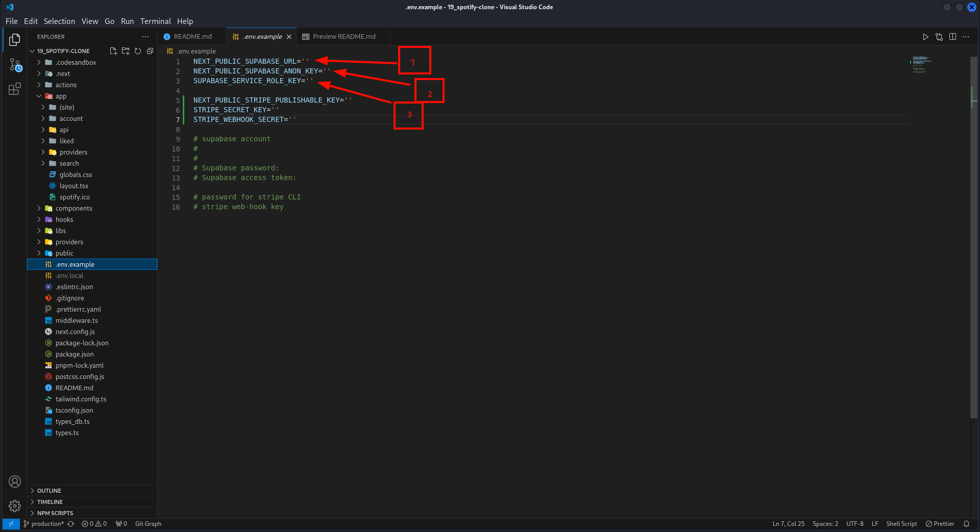Viewport: 980px width, 532px height.
Task: Switch to Preview README.md tab
Action: (344, 37)
